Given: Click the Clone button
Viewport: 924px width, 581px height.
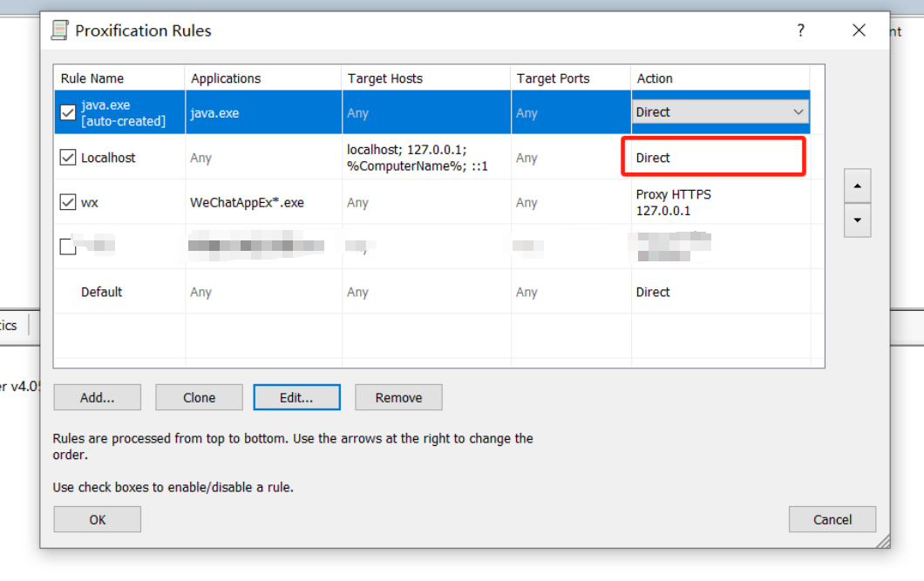Looking at the screenshot, I should [x=199, y=397].
